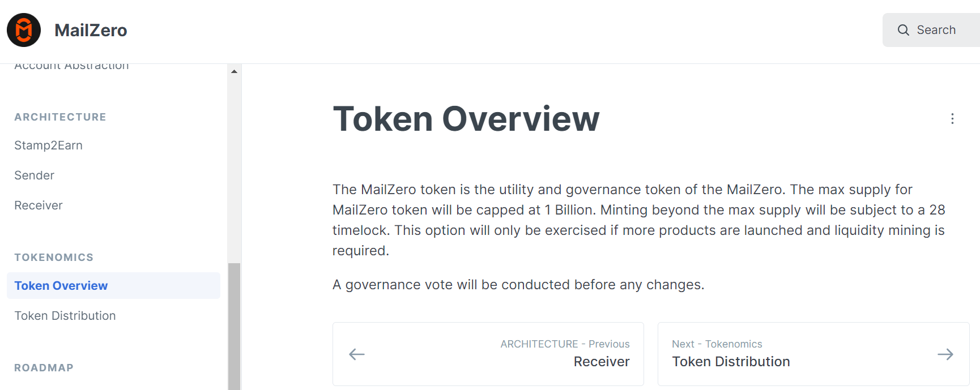The height and width of the screenshot is (390, 980).
Task: Open the Receiver page from sidebar
Action: [38, 205]
